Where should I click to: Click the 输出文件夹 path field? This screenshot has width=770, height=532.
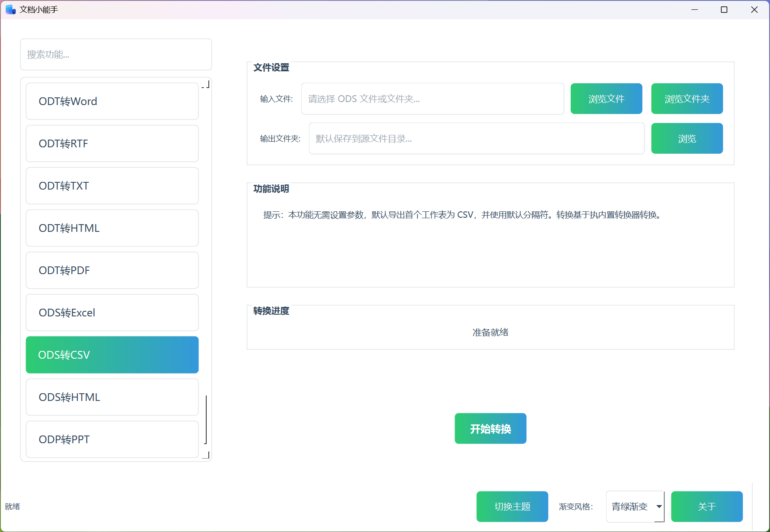(476, 139)
